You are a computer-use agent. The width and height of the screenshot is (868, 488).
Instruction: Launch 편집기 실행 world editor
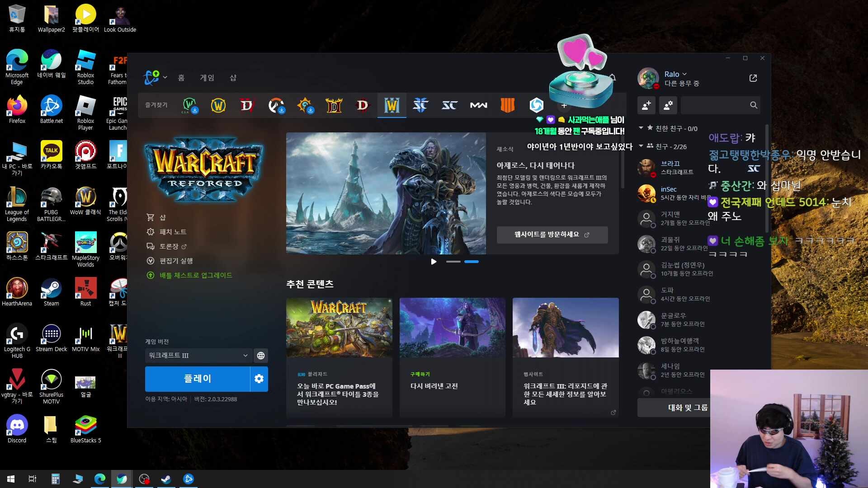coord(170,261)
